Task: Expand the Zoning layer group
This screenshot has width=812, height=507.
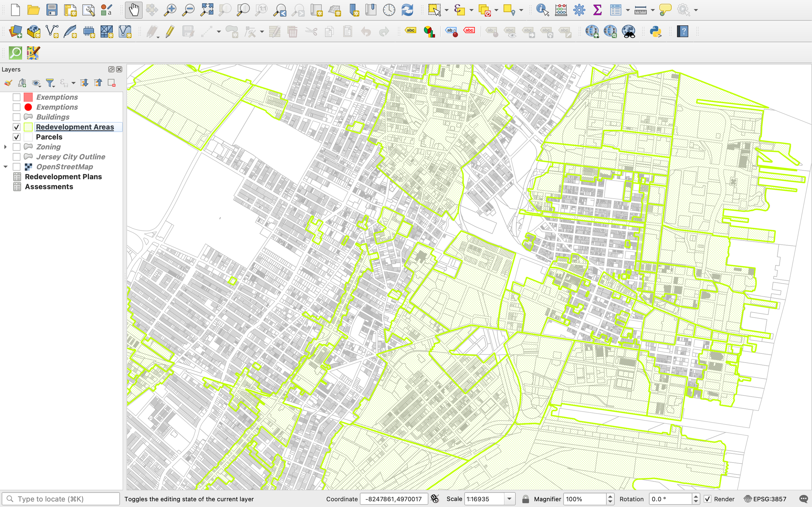Action: point(6,147)
